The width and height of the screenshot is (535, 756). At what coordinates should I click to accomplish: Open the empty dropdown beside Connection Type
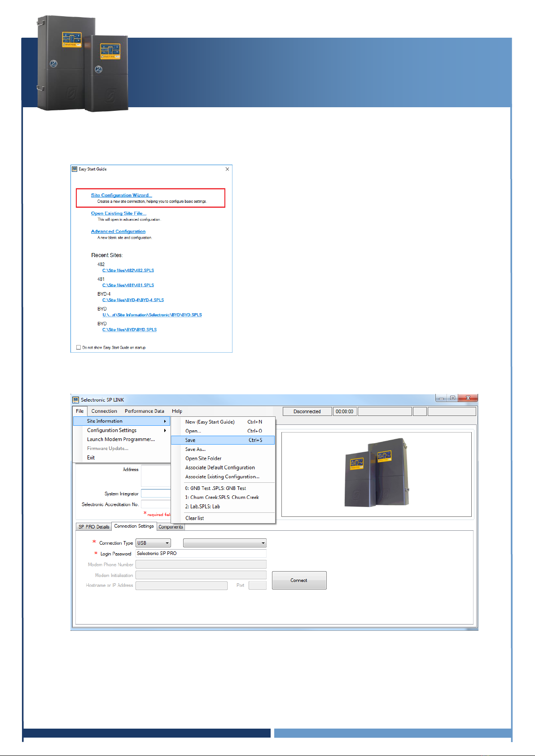(225, 543)
